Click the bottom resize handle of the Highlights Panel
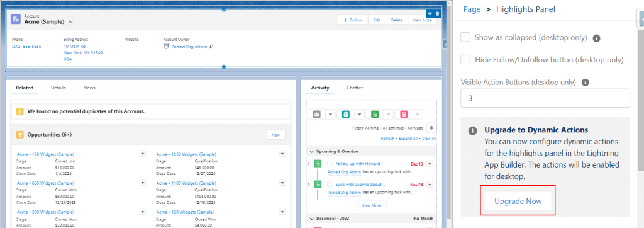644x228 pixels. point(224,67)
